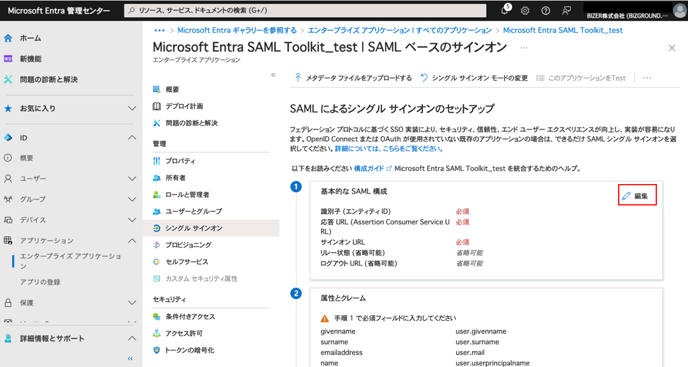Click the グループ people icon
Screen dimensions: 688x367
click(8, 199)
